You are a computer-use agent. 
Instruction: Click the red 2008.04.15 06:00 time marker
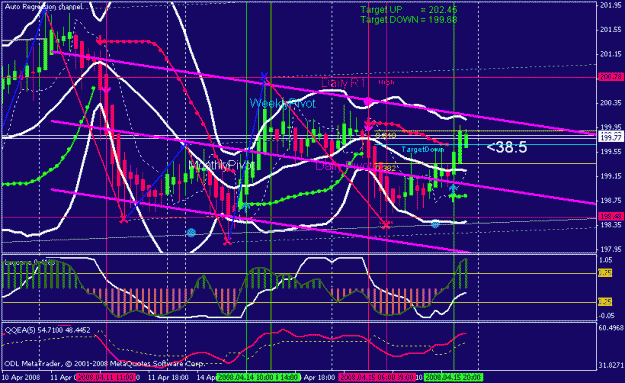click(368, 377)
